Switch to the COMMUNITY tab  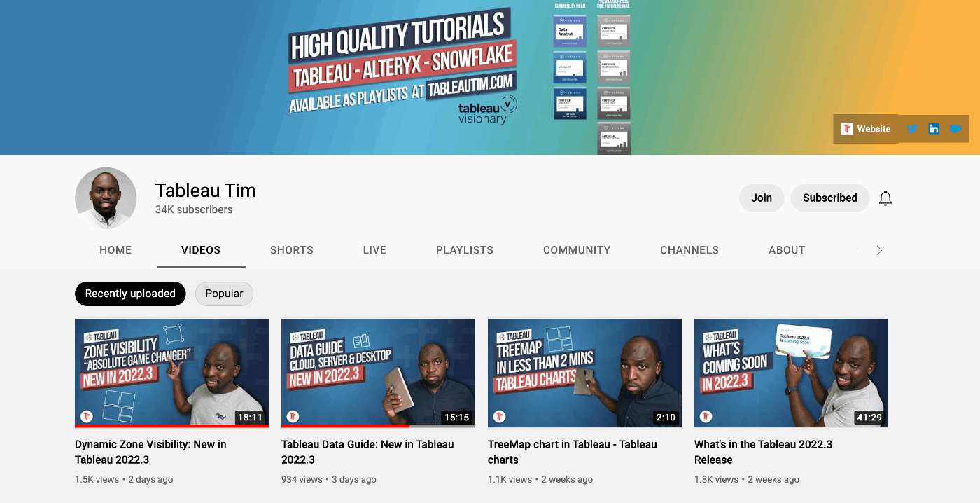(577, 250)
